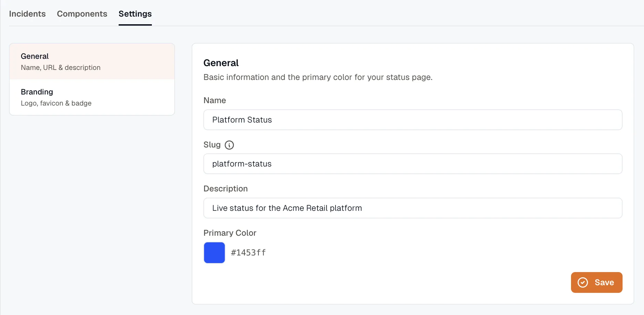This screenshot has width=644, height=315.
Task: Click the checkmark icon in Save
Action: pos(583,282)
